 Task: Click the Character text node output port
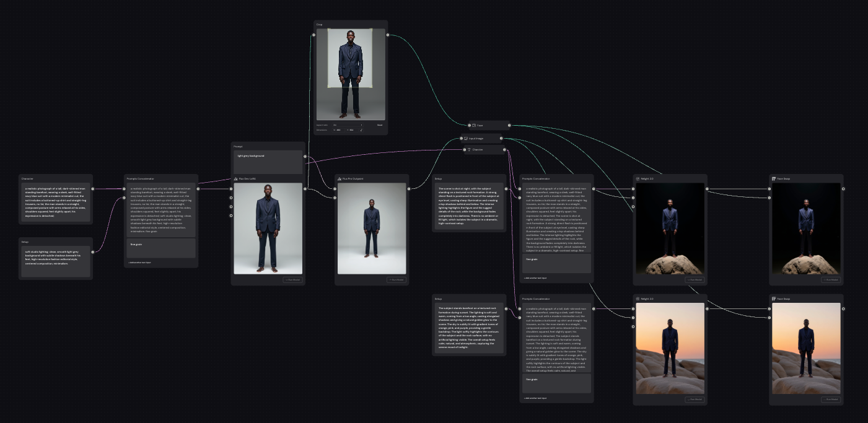click(93, 189)
